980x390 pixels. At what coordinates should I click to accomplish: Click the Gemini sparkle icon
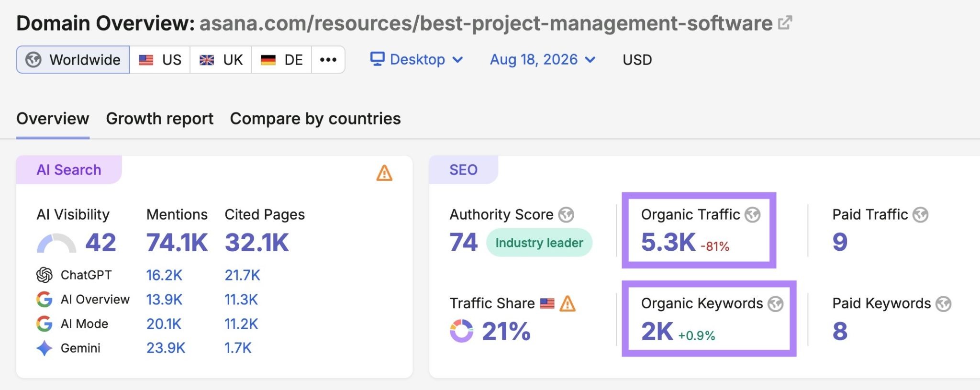click(45, 348)
